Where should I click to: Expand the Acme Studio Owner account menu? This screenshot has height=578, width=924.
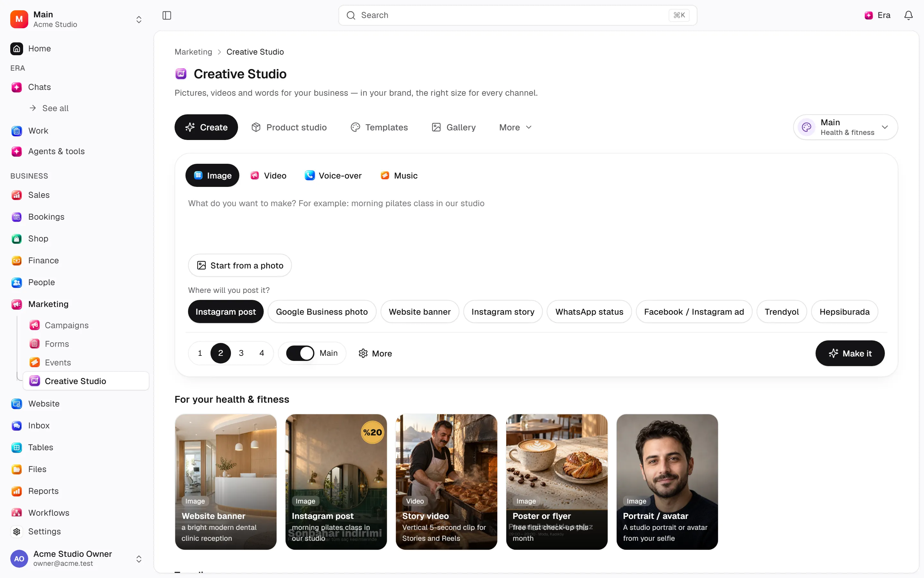pos(76,558)
